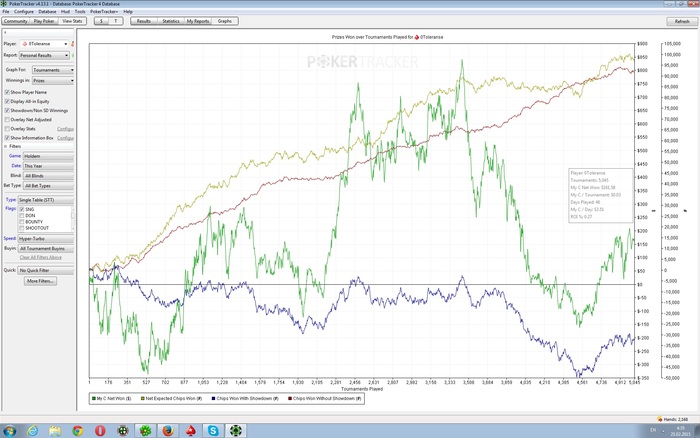Open the Type filter Single Table (STT)
Viewport: 700px width, 438px height.
tap(46, 200)
